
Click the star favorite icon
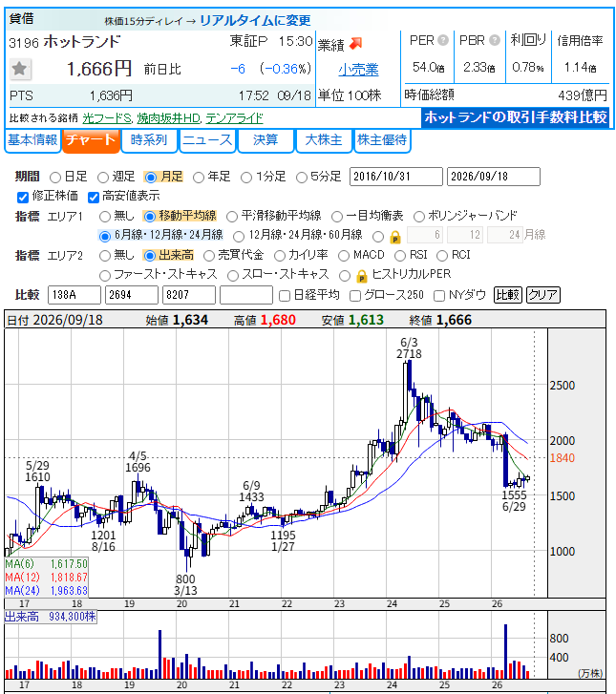click(19, 69)
